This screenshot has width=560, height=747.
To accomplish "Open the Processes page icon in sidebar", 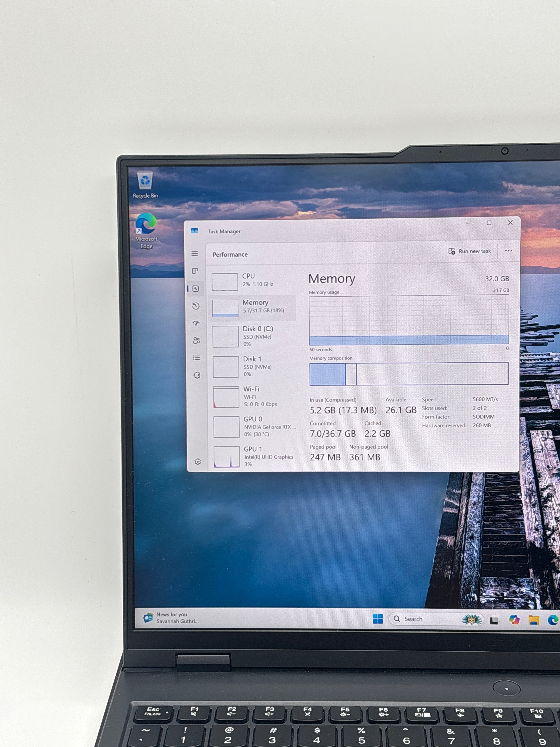I will click(x=195, y=271).
